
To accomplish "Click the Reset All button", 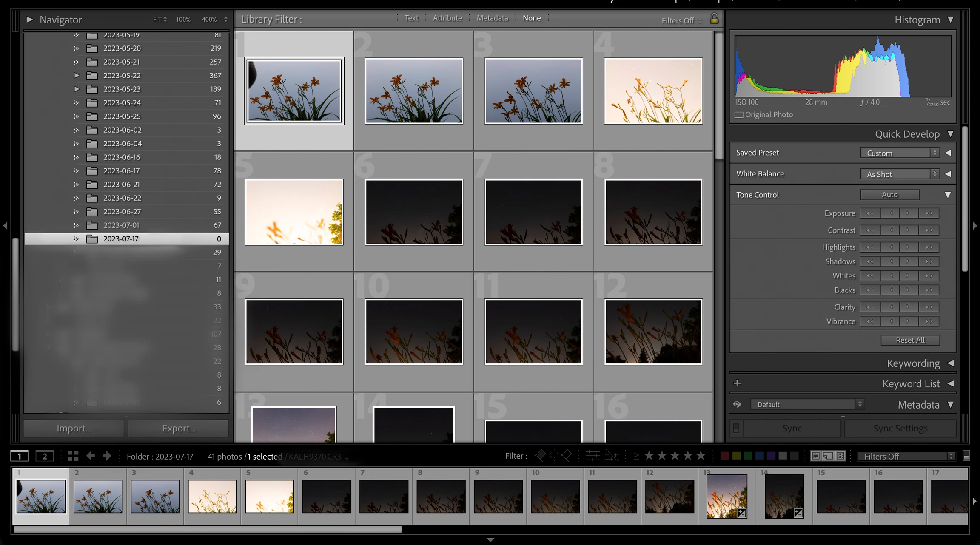I will click(910, 340).
